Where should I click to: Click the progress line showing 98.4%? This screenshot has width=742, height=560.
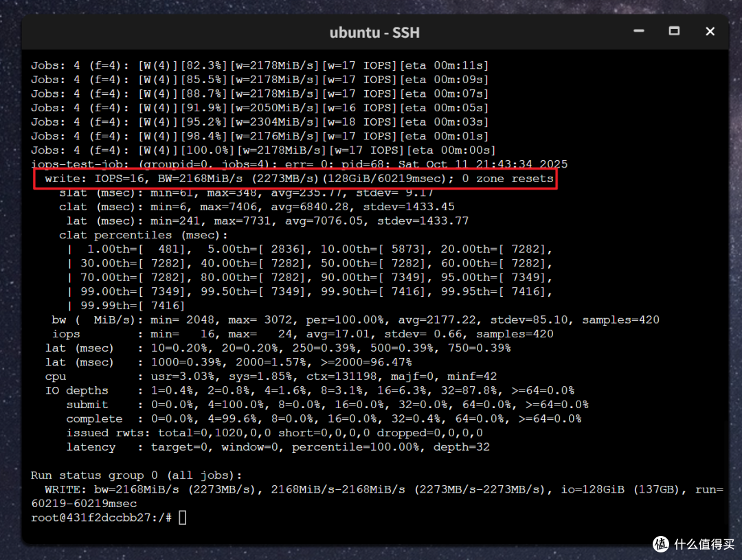260,136
